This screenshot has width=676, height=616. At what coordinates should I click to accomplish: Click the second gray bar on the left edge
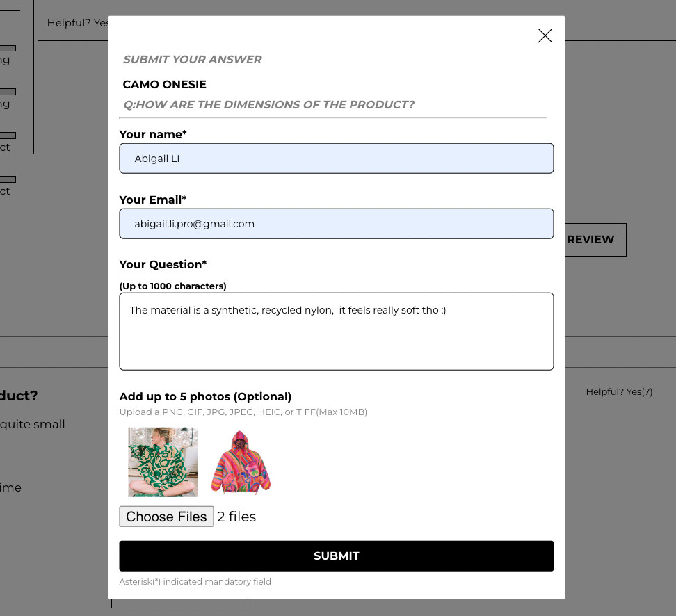8,91
